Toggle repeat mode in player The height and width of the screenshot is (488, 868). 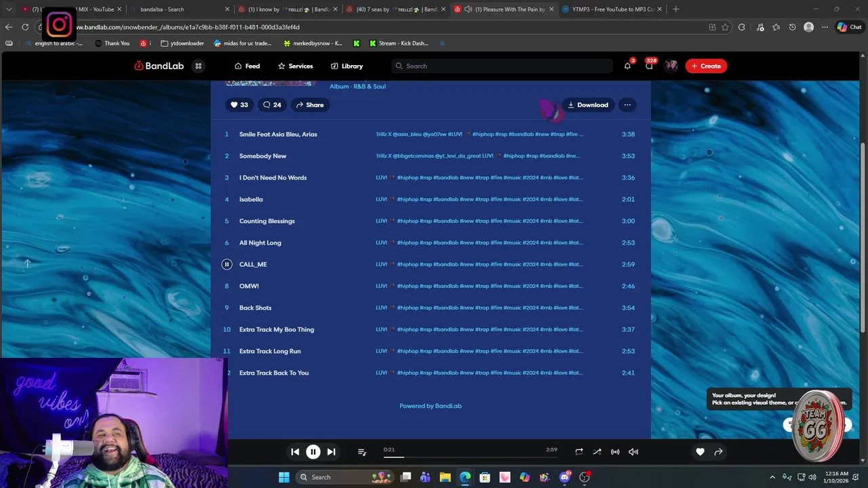(579, 451)
